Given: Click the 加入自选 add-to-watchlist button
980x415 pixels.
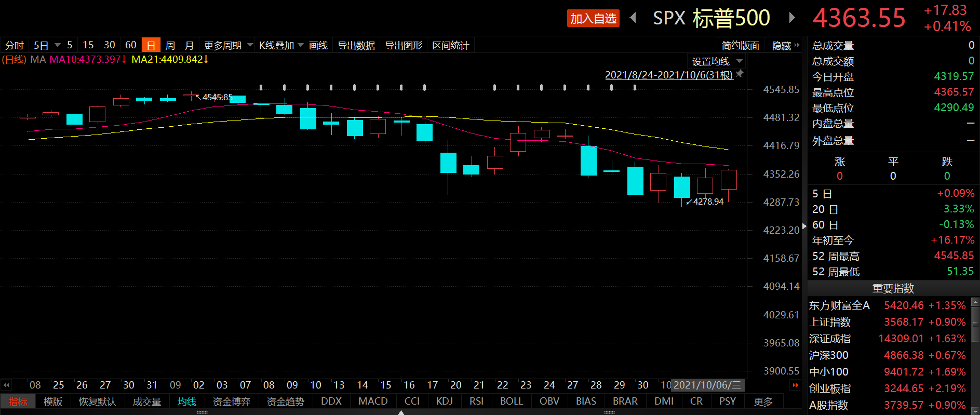Looking at the screenshot, I should coord(593,18).
